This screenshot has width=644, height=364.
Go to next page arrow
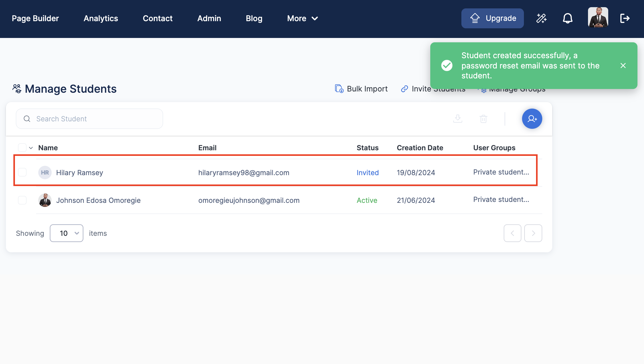point(533,233)
